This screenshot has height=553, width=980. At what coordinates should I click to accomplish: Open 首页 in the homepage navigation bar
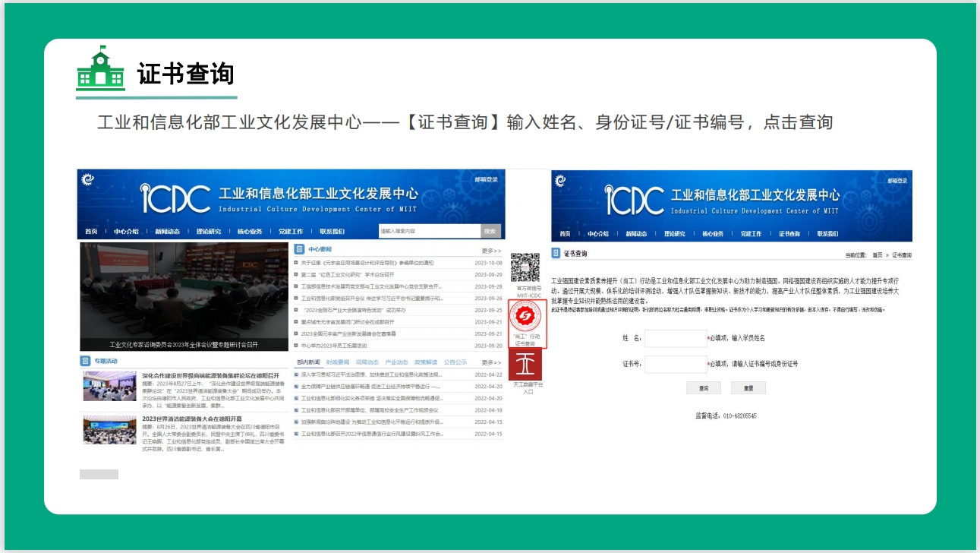[91, 232]
